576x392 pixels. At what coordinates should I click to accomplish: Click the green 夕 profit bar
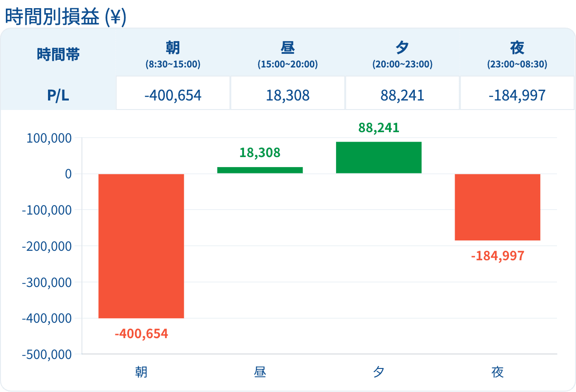click(379, 158)
